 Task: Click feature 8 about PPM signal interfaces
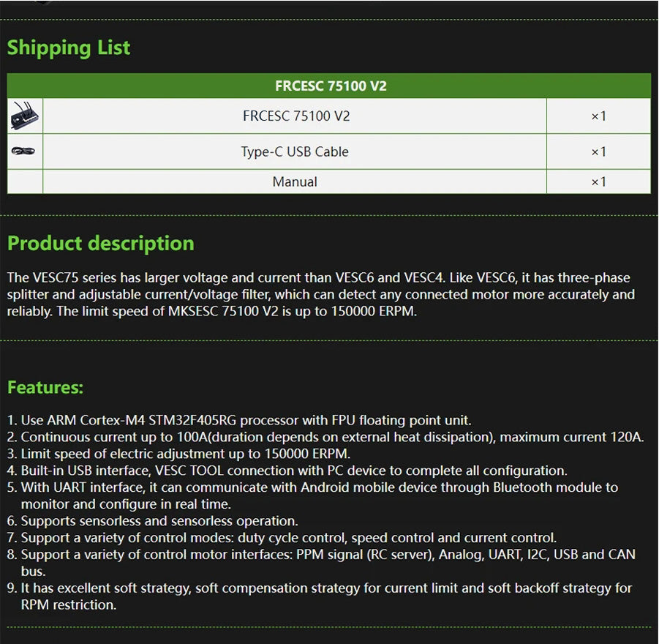click(x=322, y=563)
